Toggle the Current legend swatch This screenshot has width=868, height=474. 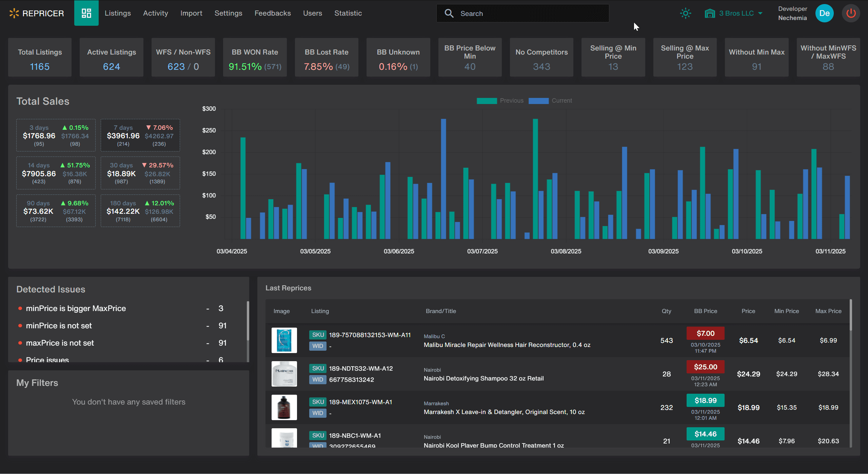point(538,101)
